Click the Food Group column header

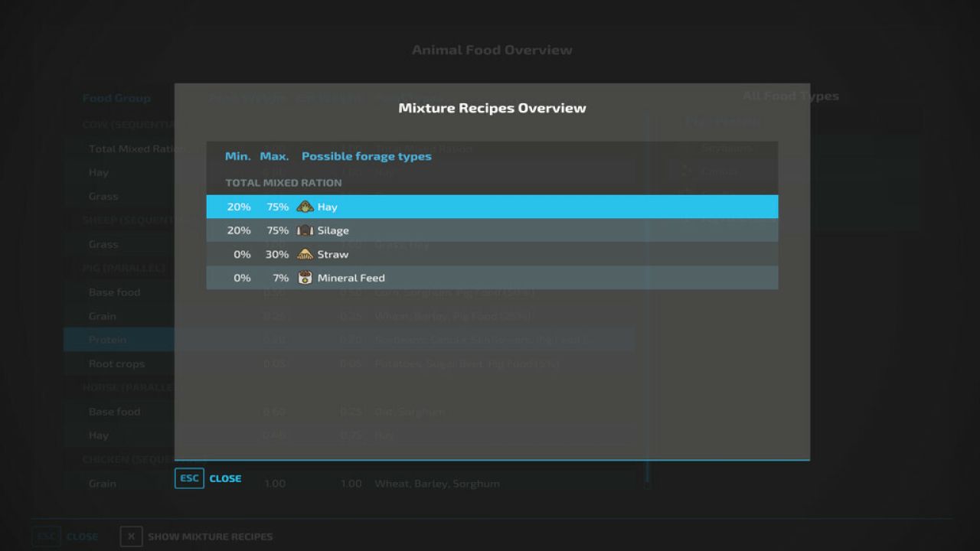point(116,98)
